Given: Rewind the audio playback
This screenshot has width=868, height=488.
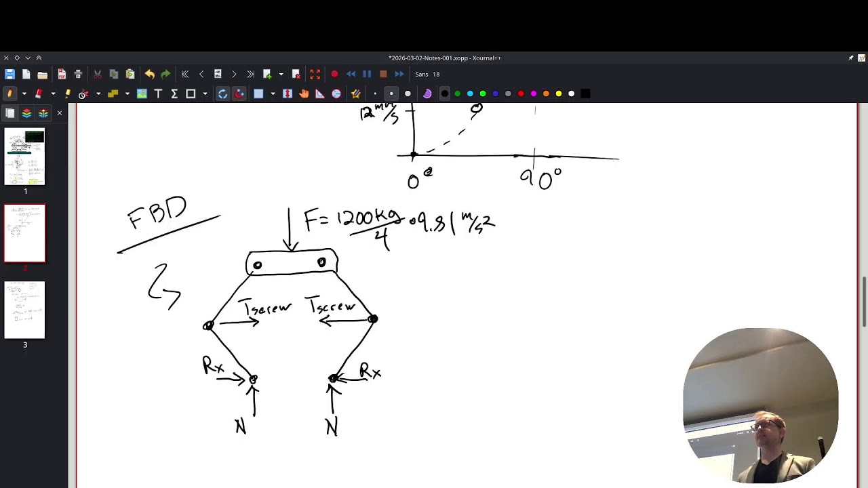Looking at the screenshot, I should pyautogui.click(x=351, y=74).
